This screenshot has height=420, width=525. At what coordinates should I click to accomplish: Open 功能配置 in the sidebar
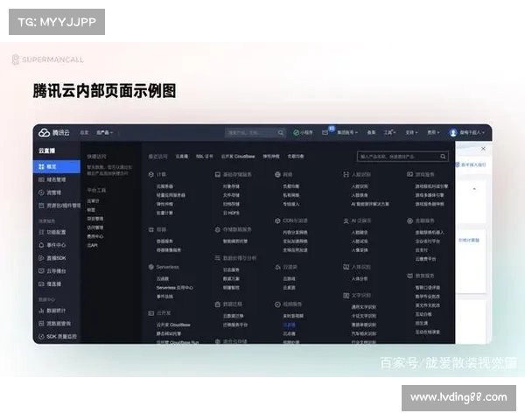coord(57,232)
